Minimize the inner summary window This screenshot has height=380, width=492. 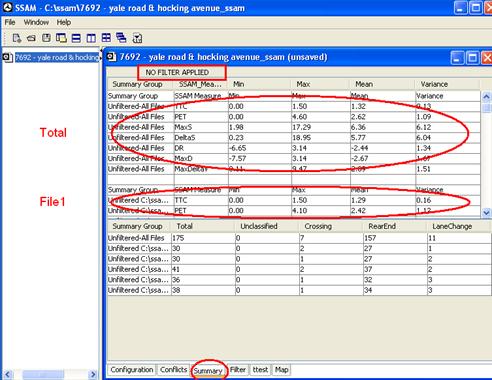click(457, 58)
